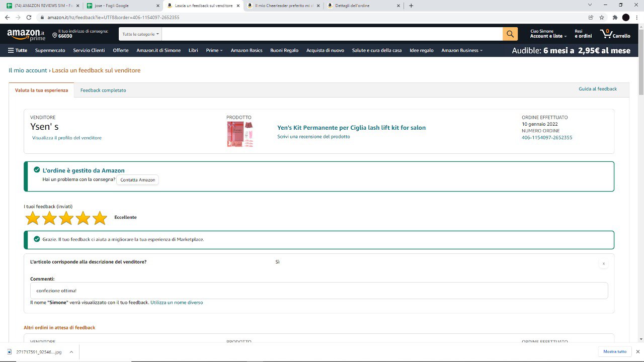Open Idee regalo
The image size is (644, 362).
click(x=422, y=50)
